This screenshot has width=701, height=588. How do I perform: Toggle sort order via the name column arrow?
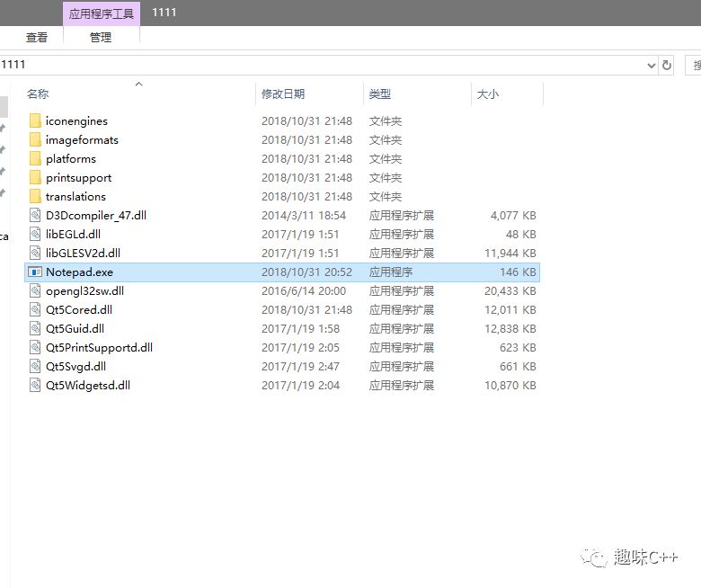click(x=139, y=84)
